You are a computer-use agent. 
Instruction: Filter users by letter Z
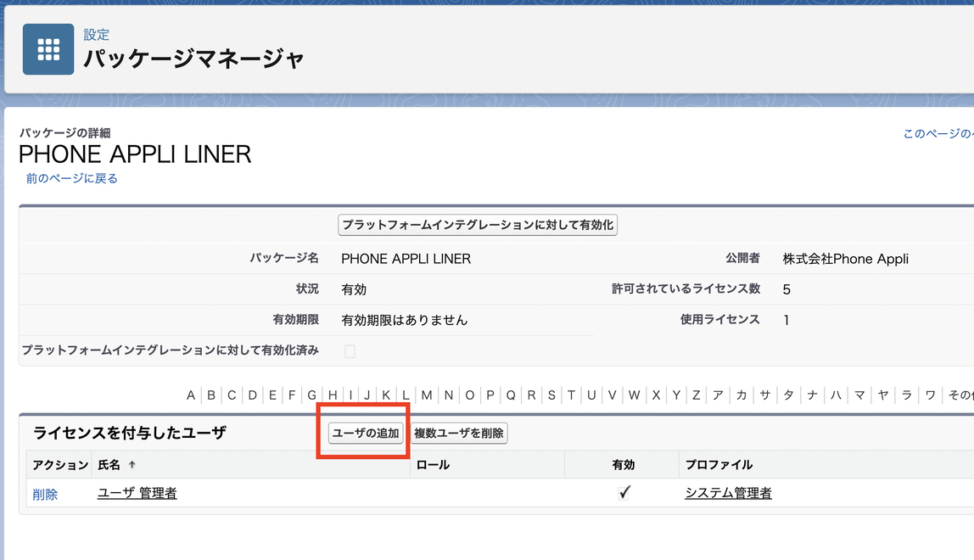pos(697,395)
